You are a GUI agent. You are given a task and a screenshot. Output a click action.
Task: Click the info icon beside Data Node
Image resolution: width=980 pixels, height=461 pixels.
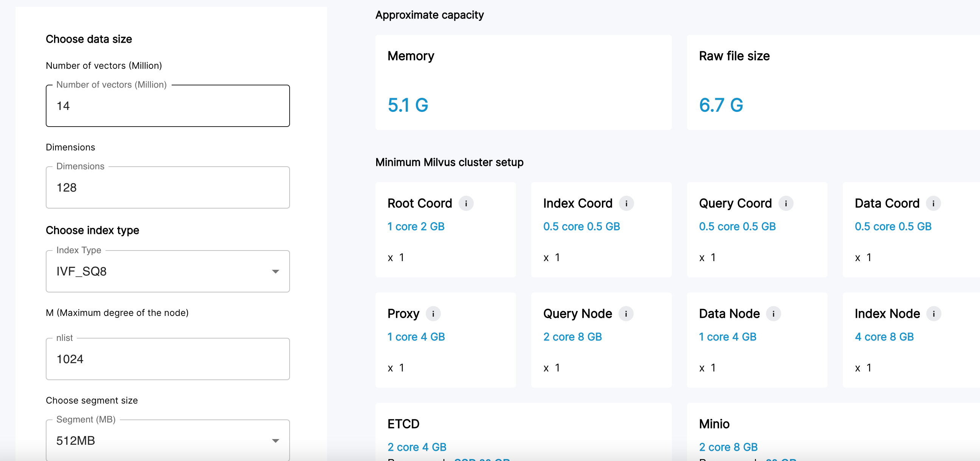tap(773, 313)
